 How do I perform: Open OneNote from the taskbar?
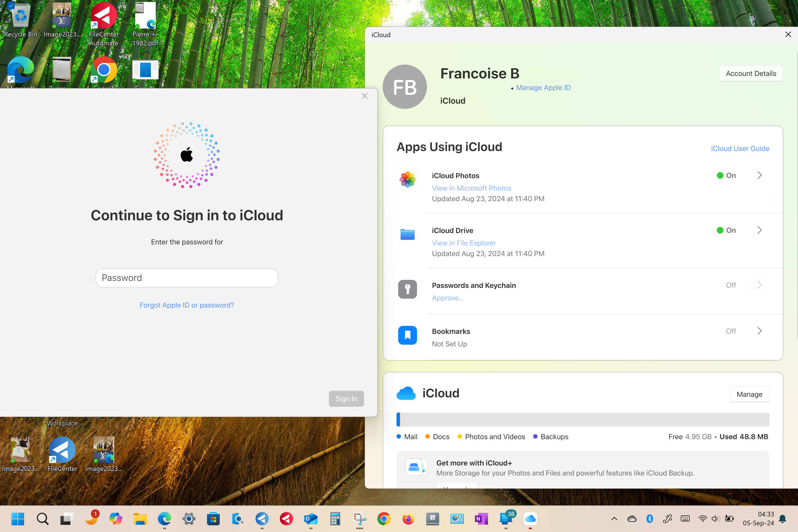tap(481, 518)
